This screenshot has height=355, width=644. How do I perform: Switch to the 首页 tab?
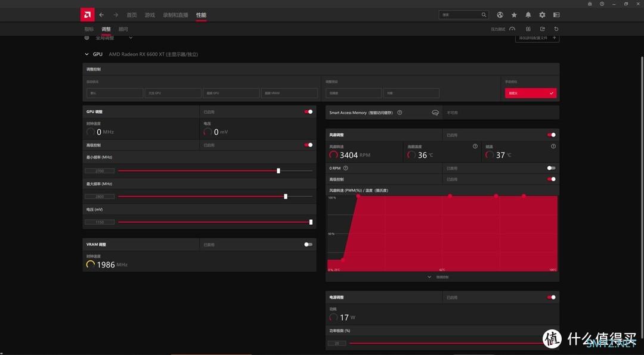(132, 15)
